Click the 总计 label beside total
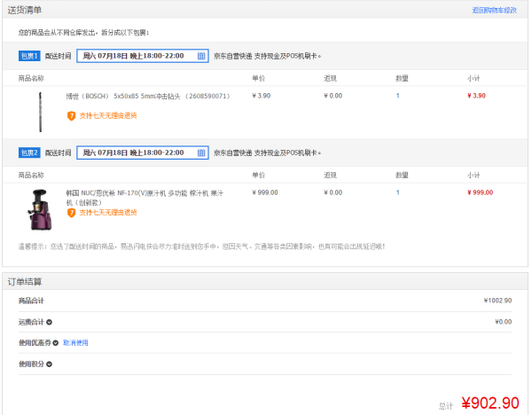The image size is (532, 415). [446, 406]
